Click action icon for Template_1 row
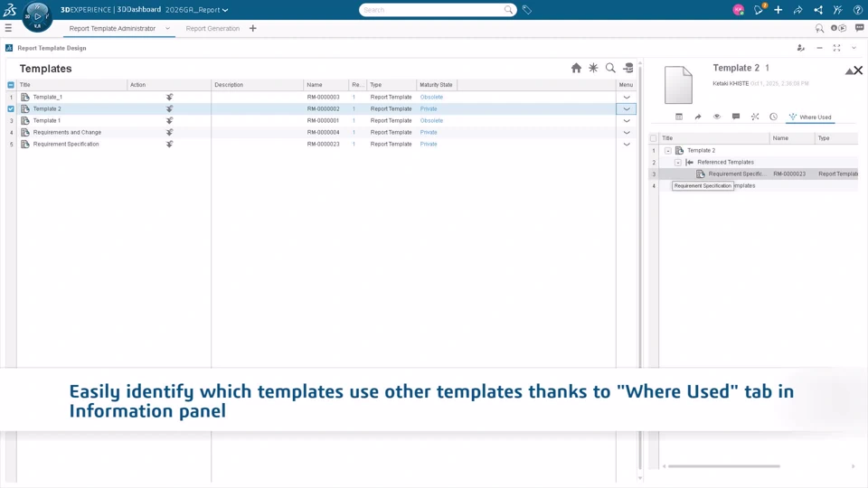Screen dimensions: 868x488 [x=169, y=97]
